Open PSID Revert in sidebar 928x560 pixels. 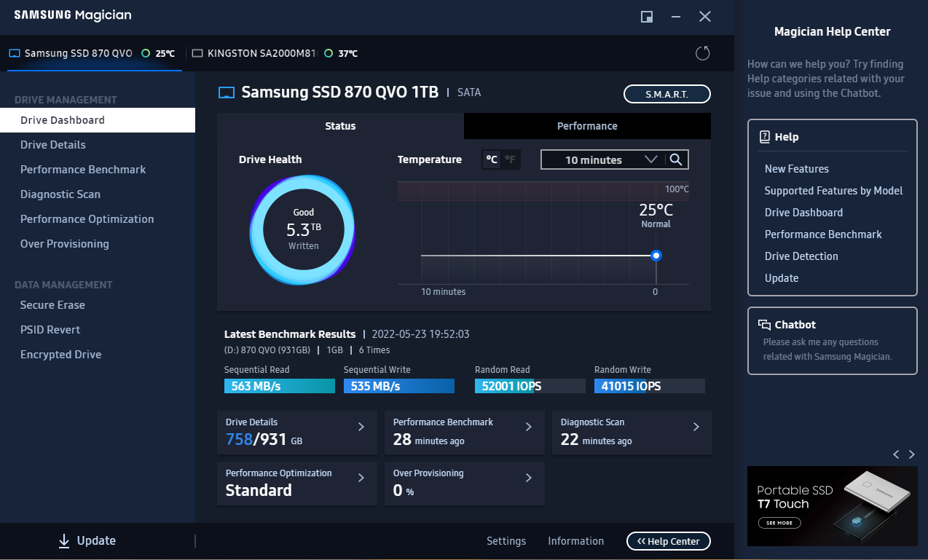[x=98, y=330]
